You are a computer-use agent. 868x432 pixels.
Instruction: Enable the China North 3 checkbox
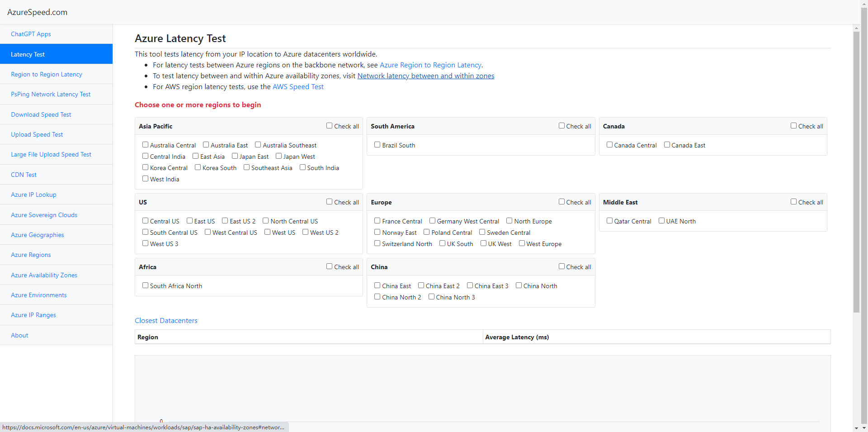tap(431, 297)
